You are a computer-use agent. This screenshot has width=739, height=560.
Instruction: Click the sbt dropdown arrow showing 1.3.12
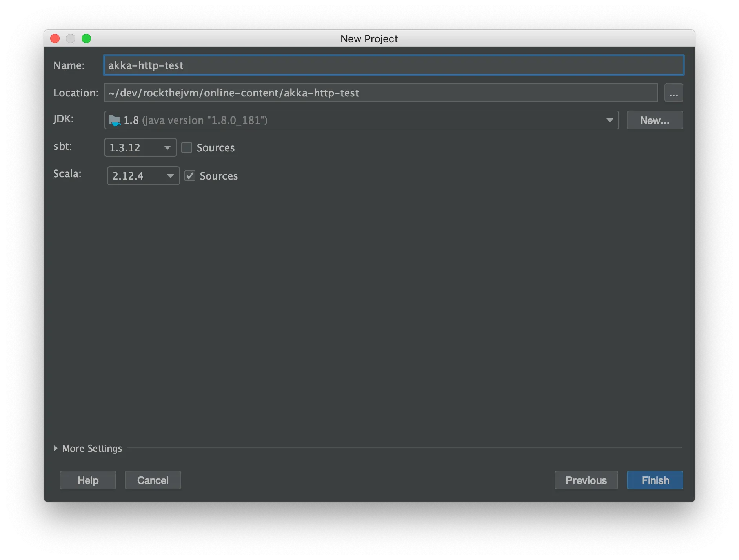[x=167, y=147]
